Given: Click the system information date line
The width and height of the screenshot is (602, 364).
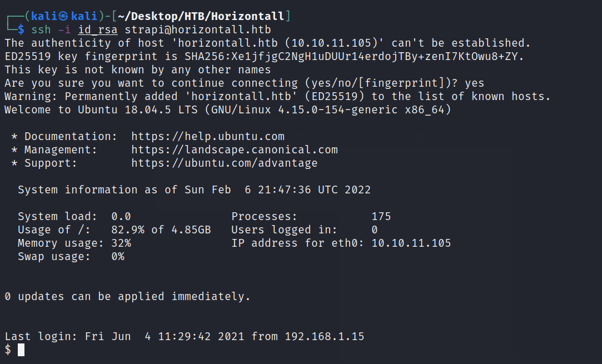Looking at the screenshot, I should (194, 190).
